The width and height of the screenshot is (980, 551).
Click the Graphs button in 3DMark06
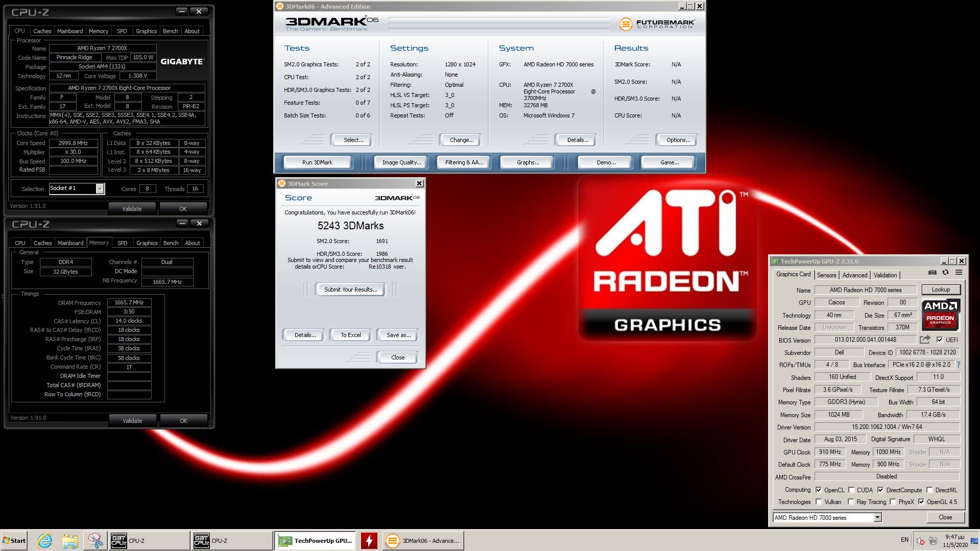click(528, 162)
